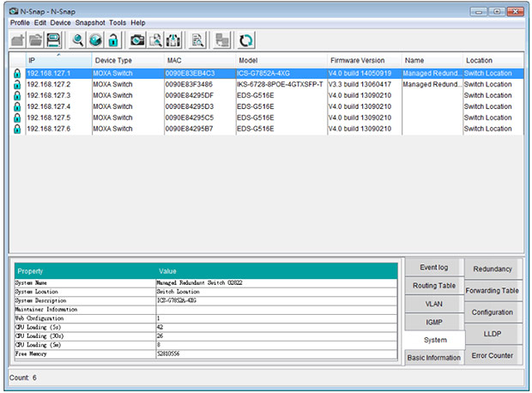Take a snapshot with the camera icon
532x393 pixels.
point(137,40)
